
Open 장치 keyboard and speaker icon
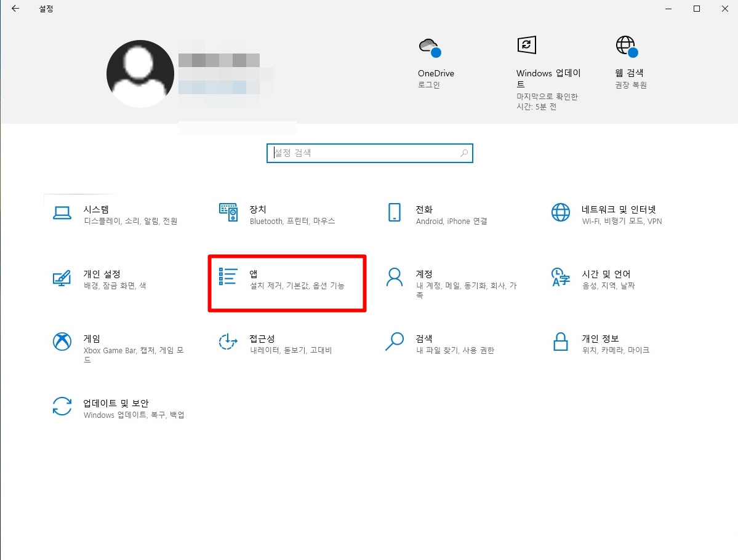(x=228, y=212)
